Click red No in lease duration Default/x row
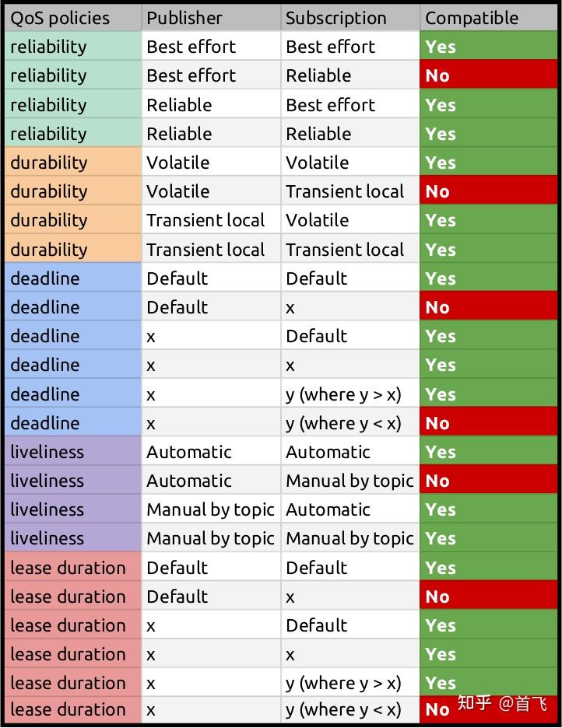562x728 pixels. coord(489,597)
